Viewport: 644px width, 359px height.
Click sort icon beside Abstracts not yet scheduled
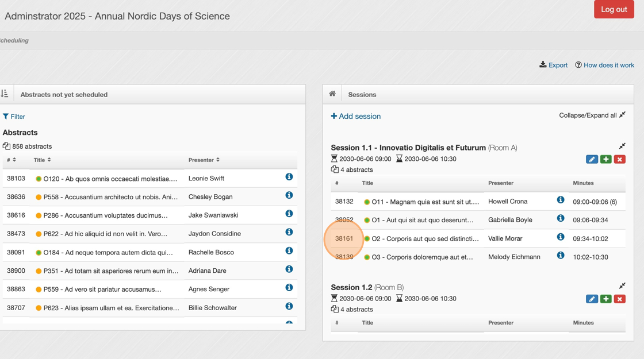(5, 94)
